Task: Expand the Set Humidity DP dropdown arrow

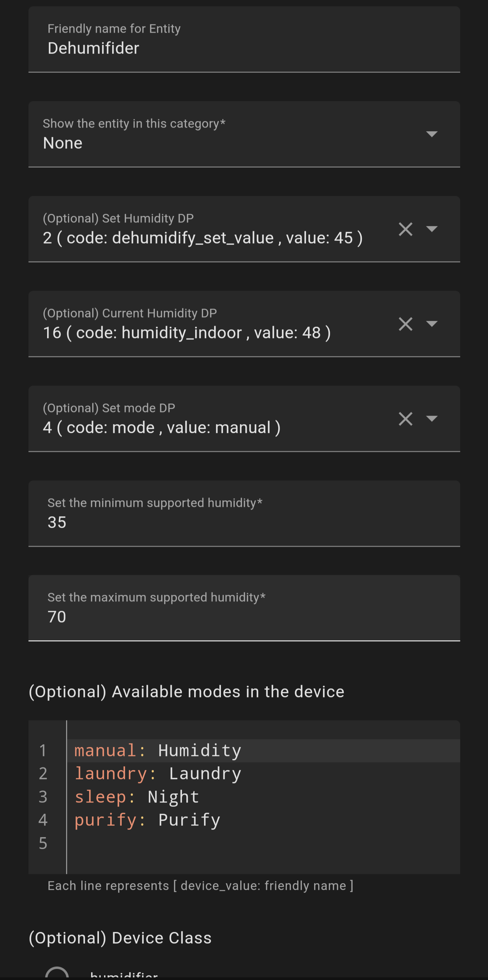Action: coord(432,229)
